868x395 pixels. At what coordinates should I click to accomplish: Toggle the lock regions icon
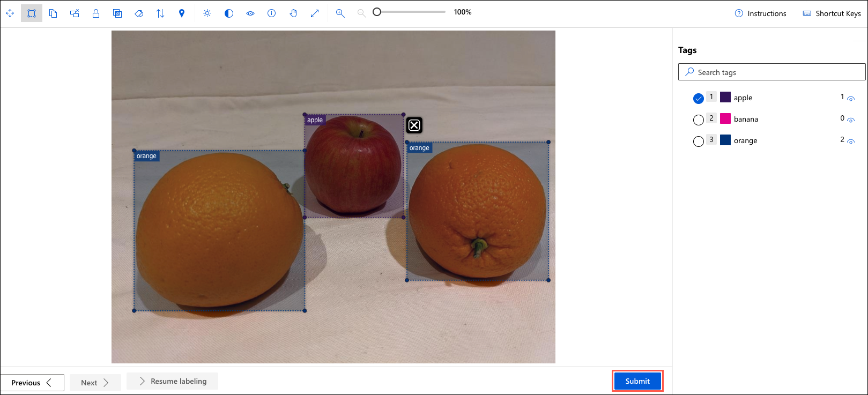point(96,13)
